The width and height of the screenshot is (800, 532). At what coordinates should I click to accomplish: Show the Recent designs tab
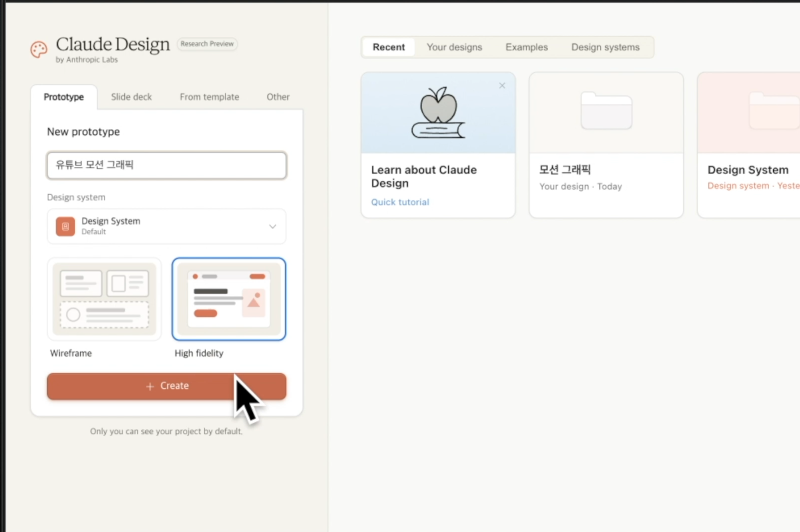389,47
